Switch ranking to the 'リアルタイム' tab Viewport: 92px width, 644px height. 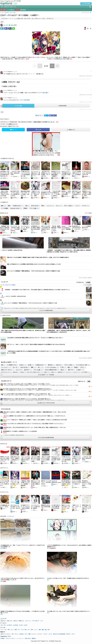pyautogui.click(x=80, y=282)
